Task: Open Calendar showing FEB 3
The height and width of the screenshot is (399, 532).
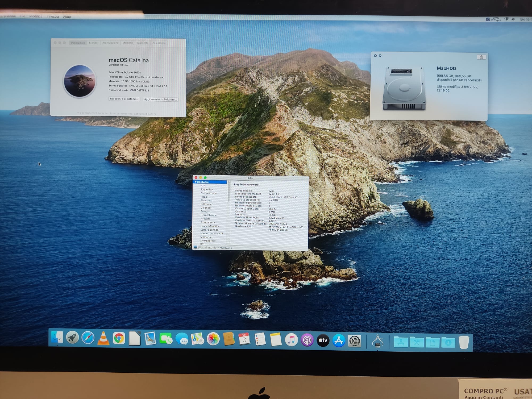Action: [244, 339]
